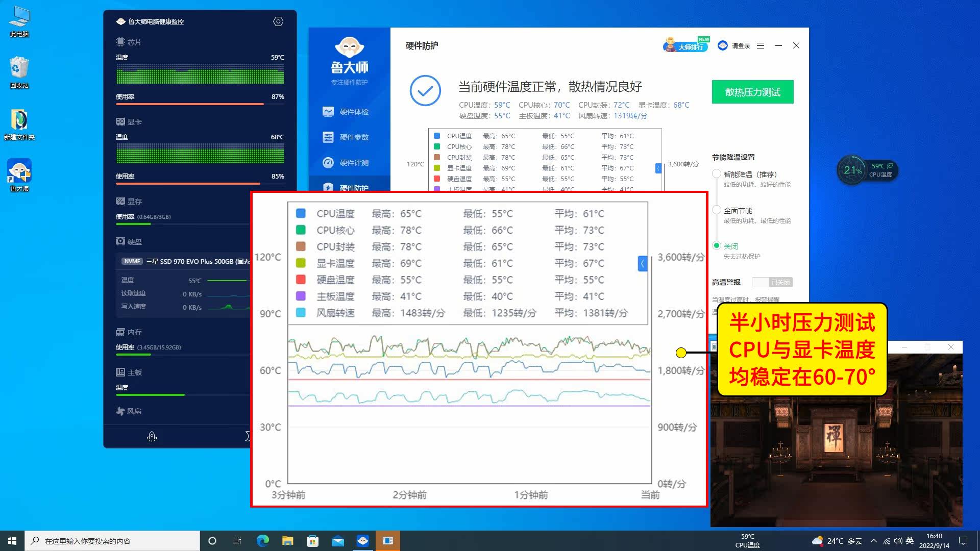Collapse legend with blue arrow in enlarged chart
Screen dimensions: 980x551
(x=643, y=263)
